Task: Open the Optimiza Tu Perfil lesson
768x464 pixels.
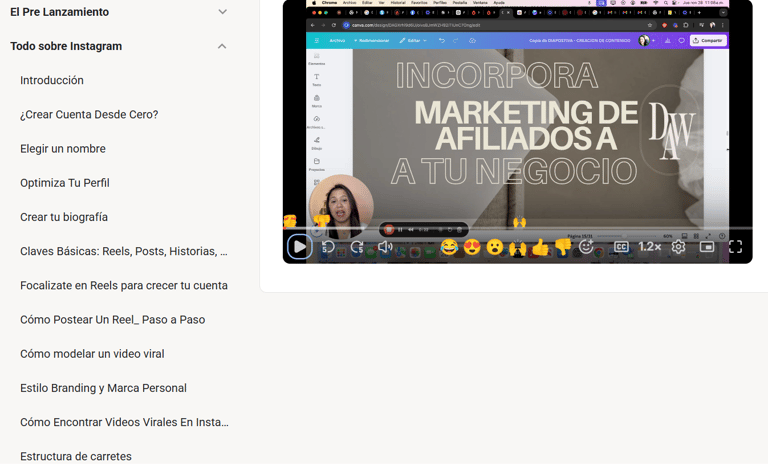Action: pos(65,183)
